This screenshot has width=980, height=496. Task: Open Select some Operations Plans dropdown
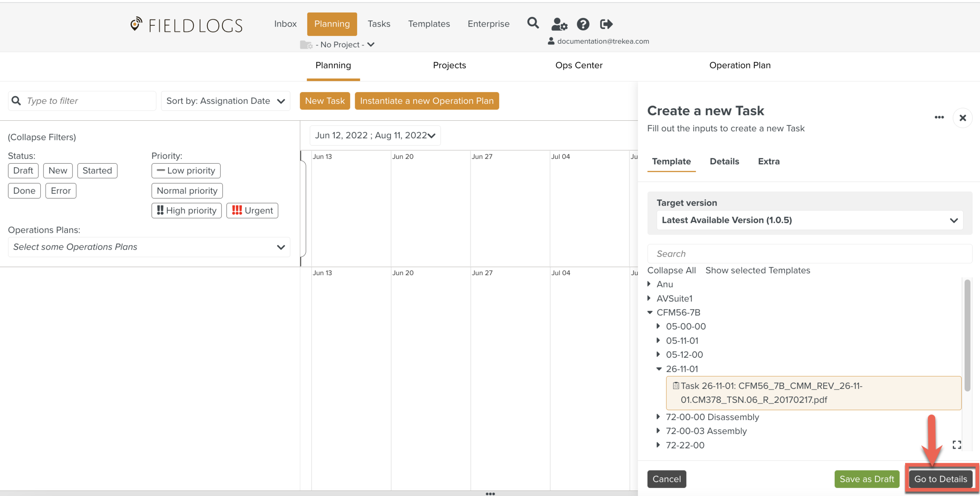149,247
